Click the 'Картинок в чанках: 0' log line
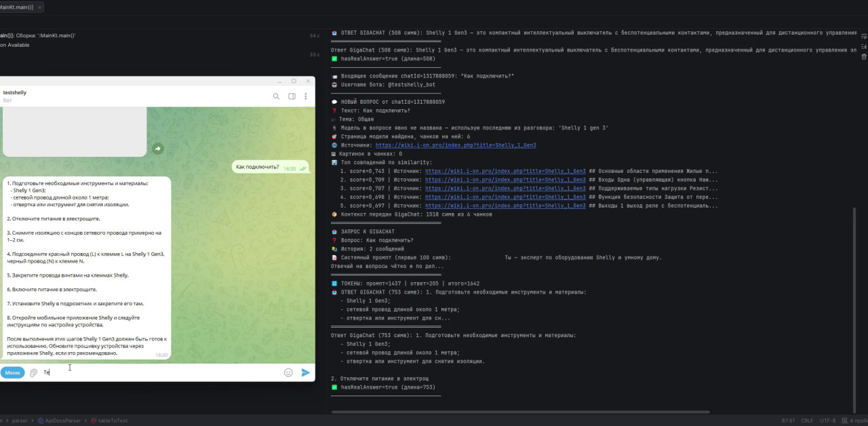The width and height of the screenshot is (868, 426). 366,154
